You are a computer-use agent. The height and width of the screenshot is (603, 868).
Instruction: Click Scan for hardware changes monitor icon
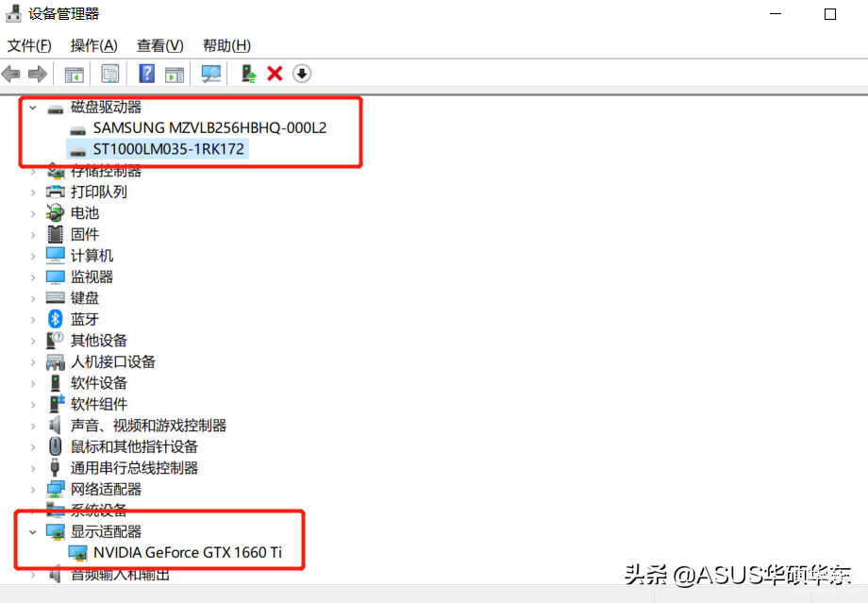click(211, 74)
